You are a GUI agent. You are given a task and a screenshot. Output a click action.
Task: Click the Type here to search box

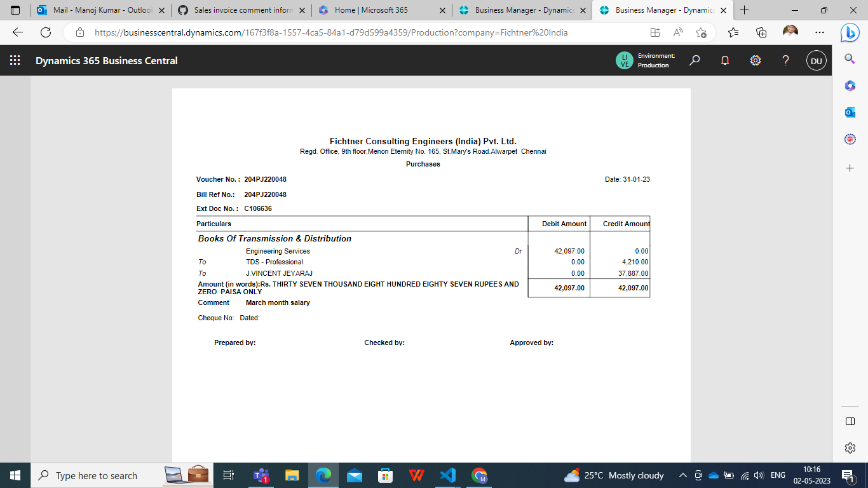click(114, 475)
